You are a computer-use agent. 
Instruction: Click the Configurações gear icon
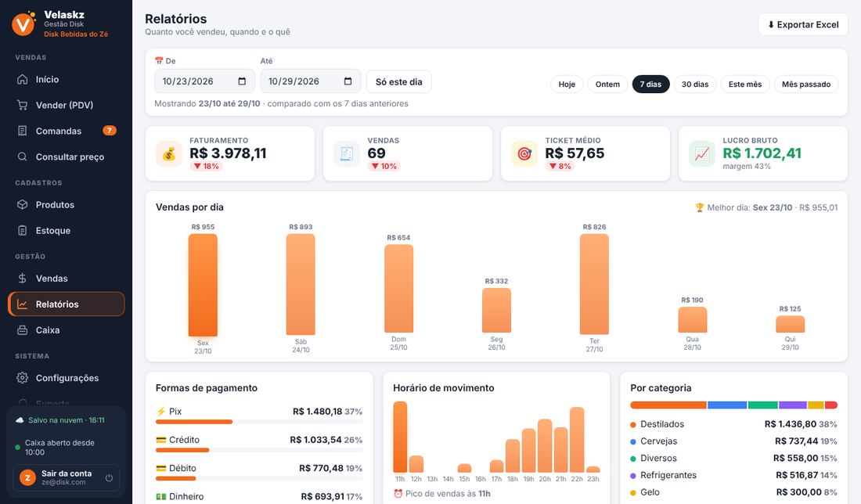click(x=23, y=378)
